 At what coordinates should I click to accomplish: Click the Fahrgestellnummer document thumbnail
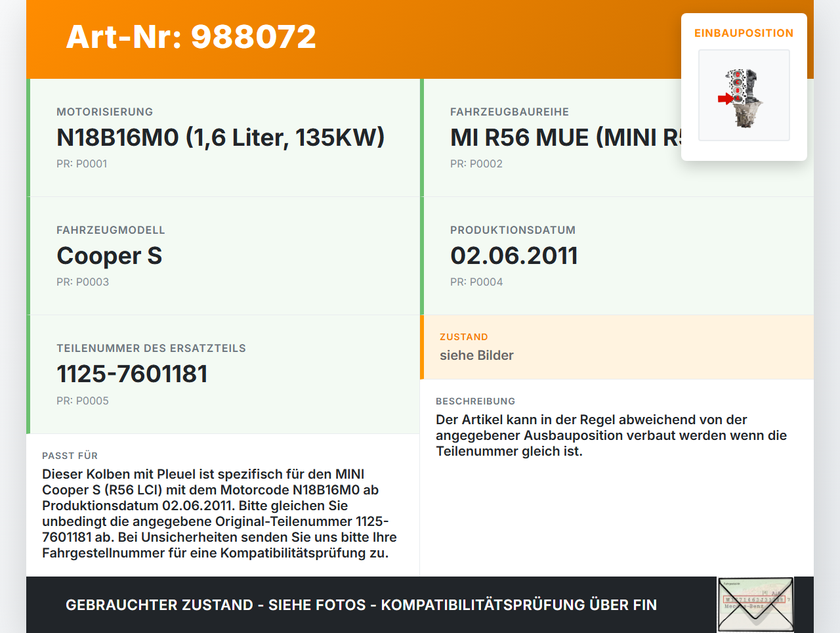(755, 603)
